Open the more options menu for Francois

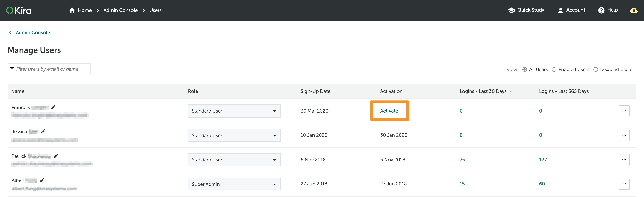624,111
